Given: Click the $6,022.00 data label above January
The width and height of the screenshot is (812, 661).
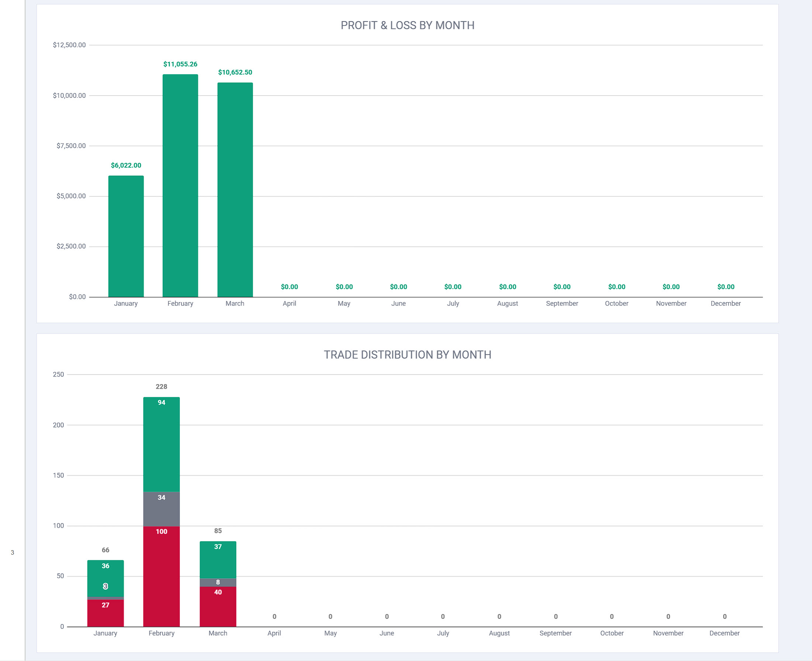Looking at the screenshot, I should coord(126,165).
